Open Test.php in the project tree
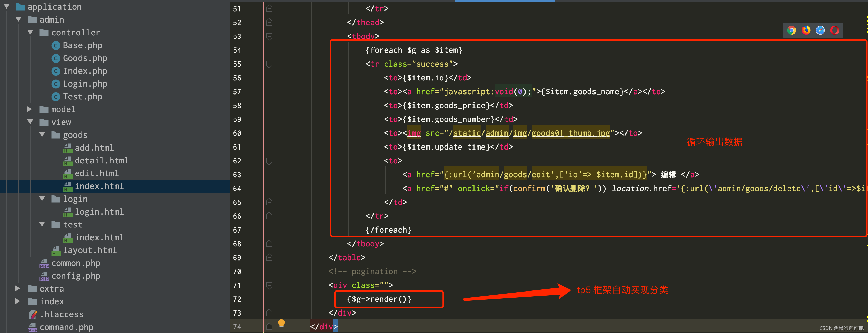This screenshot has width=868, height=333. tap(82, 97)
